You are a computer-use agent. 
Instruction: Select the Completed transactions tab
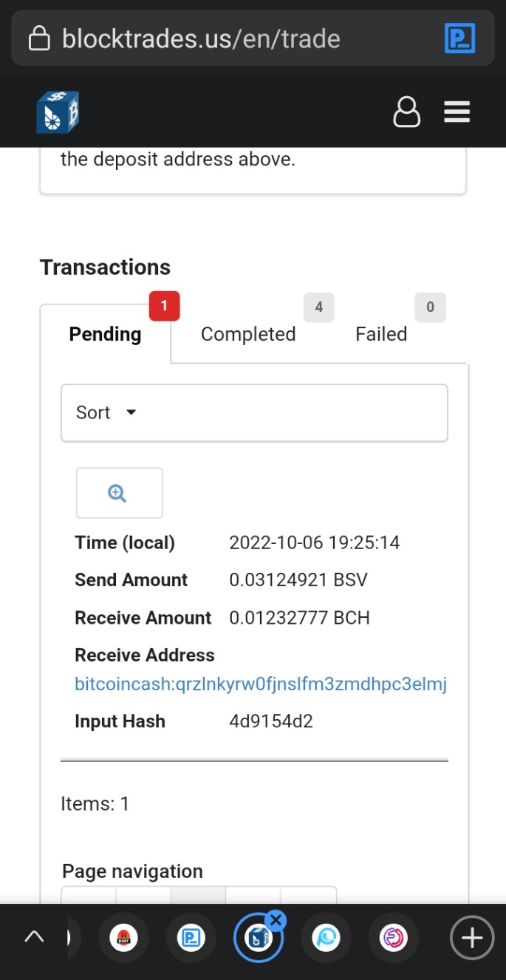(248, 334)
